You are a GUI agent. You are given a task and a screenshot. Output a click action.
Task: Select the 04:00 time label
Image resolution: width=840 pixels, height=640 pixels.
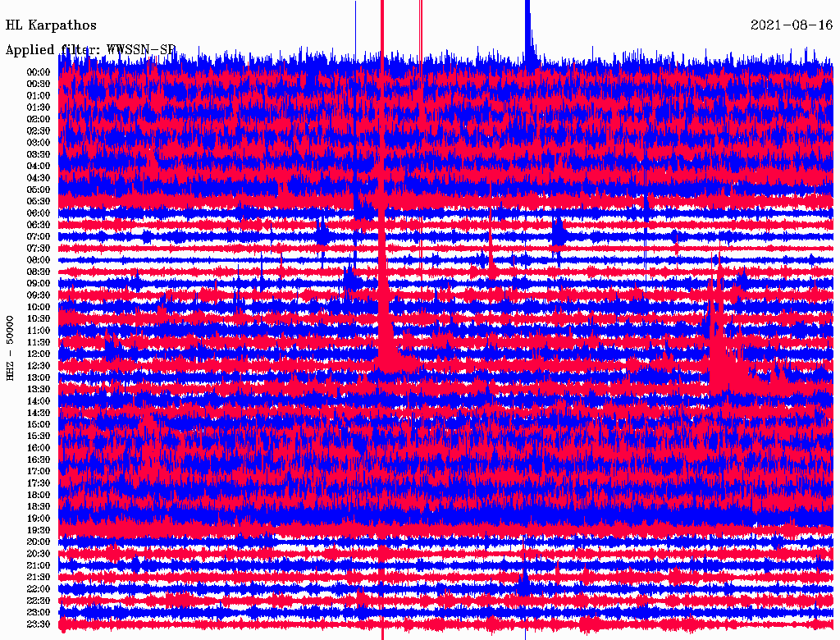tap(39, 167)
